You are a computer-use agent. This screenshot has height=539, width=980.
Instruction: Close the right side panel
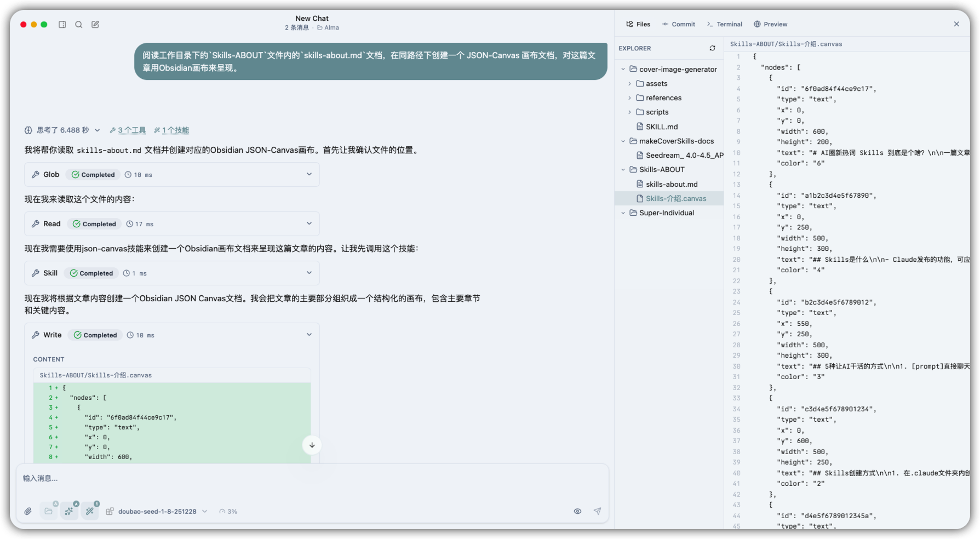[x=956, y=24]
